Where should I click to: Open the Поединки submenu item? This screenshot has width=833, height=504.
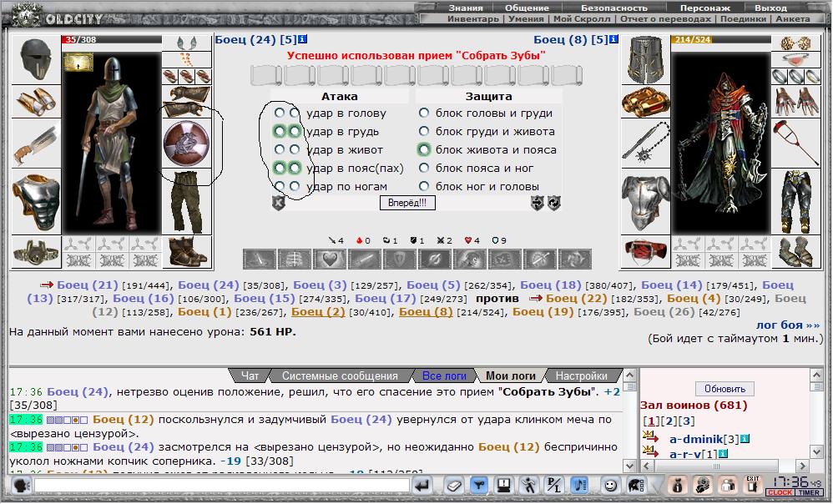(x=743, y=18)
